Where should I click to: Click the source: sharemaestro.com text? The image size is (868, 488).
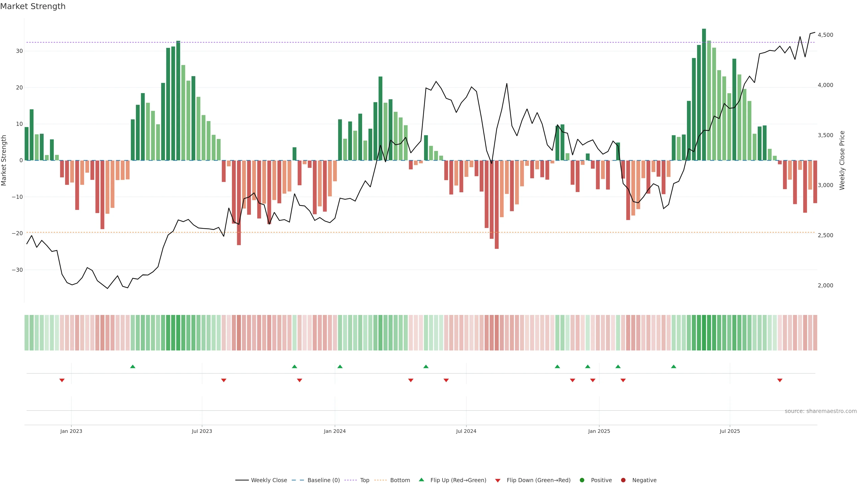pyautogui.click(x=821, y=411)
